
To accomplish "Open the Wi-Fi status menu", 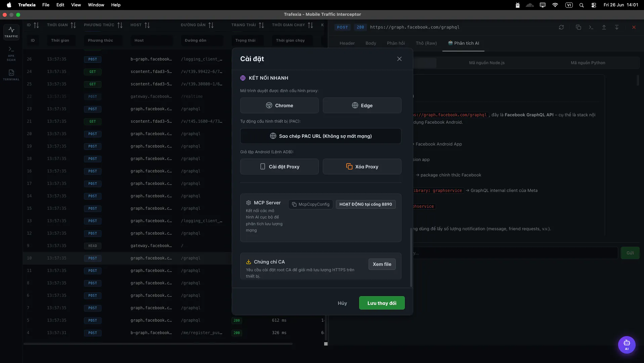I will (555, 5).
